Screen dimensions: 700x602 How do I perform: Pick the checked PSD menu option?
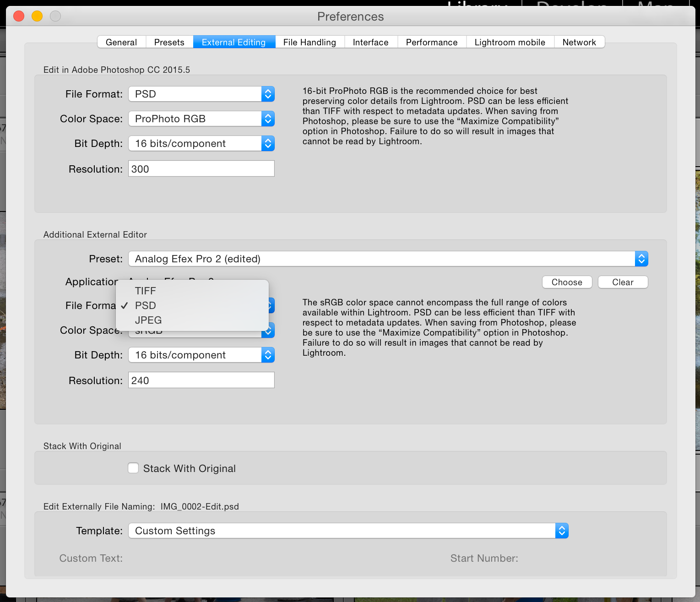(146, 305)
